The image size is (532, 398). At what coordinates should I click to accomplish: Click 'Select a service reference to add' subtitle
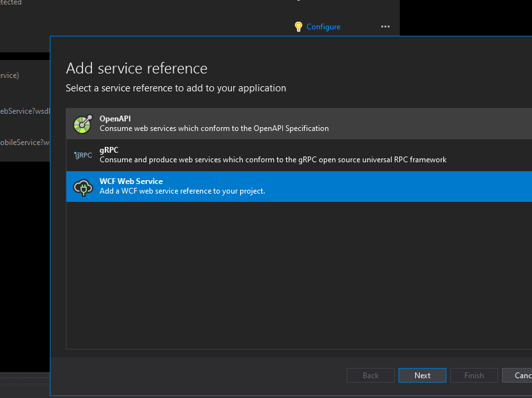click(x=176, y=88)
